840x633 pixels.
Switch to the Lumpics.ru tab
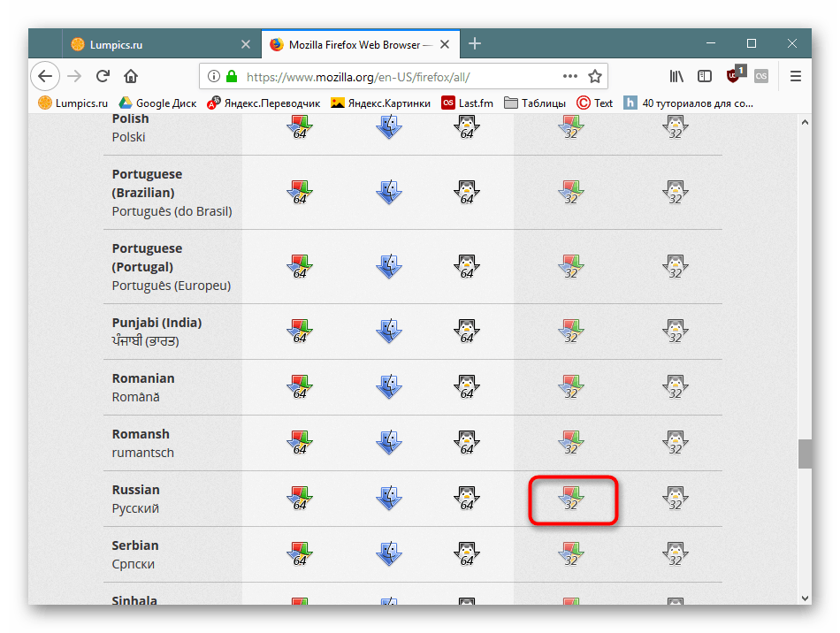(161, 44)
